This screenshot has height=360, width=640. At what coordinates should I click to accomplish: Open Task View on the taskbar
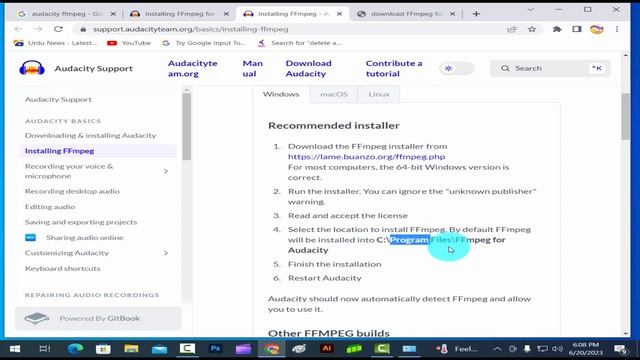[44, 349]
